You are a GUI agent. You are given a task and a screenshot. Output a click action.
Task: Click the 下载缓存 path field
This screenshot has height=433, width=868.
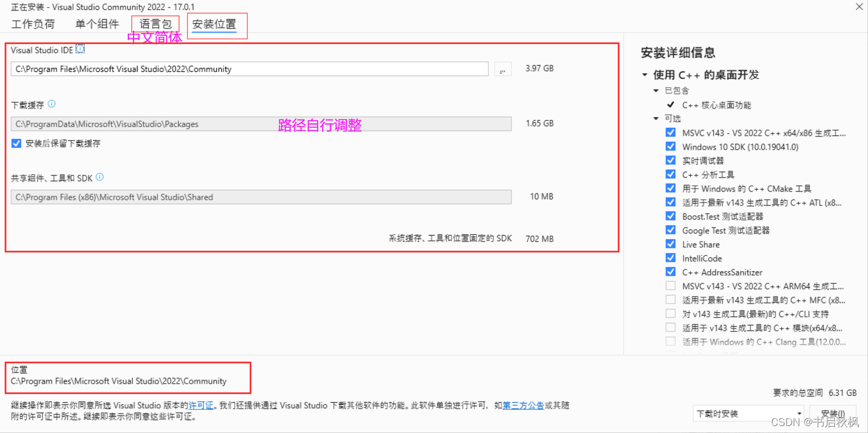pos(261,124)
